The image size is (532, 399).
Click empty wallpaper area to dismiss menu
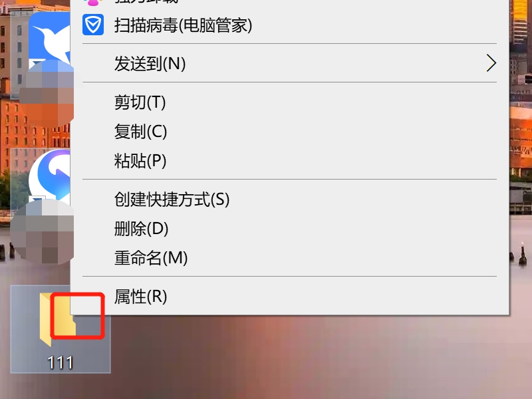coord(305,360)
